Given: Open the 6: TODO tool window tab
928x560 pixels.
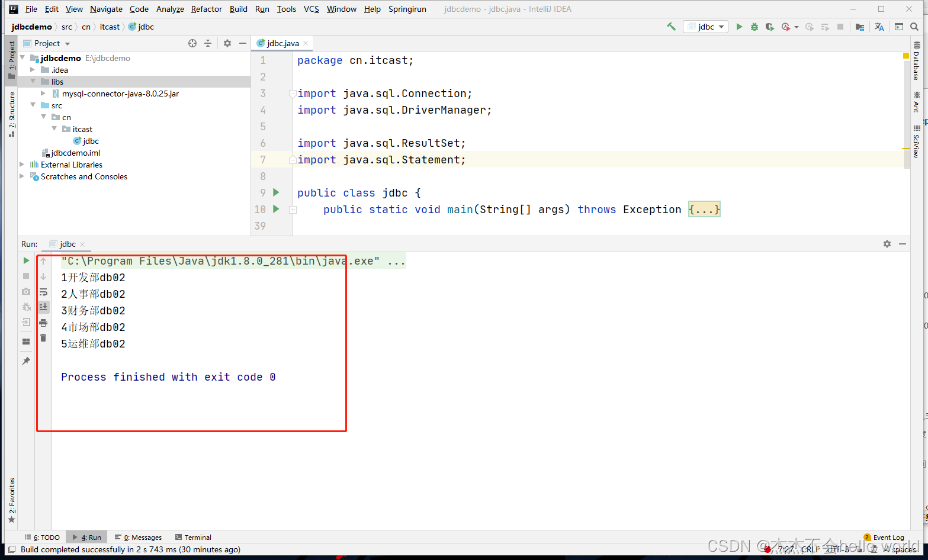Looking at the screenshot, I should pos(43,538).
